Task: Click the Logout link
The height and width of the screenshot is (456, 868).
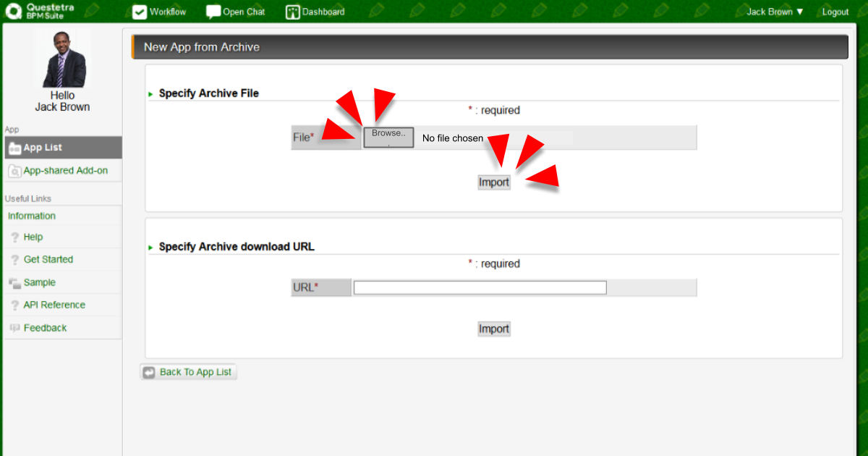Action: pyautogui.click(x=835, y=12)
